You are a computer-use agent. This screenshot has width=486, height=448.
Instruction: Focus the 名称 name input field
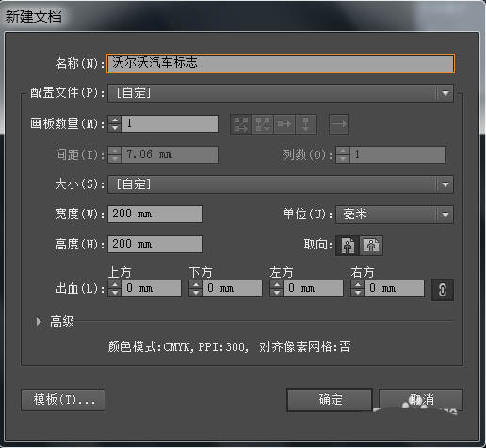281,63
